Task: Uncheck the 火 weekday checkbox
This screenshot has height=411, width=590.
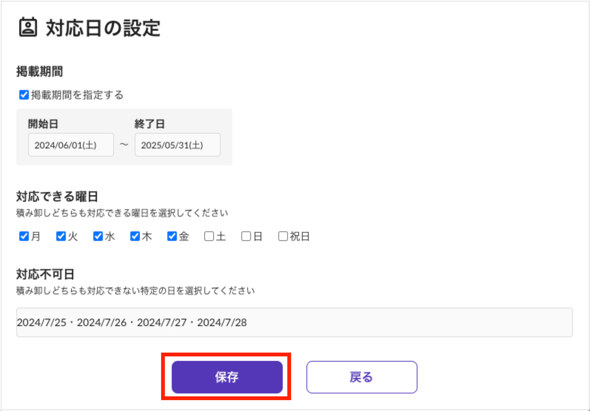Action: [x=61, y=236]
